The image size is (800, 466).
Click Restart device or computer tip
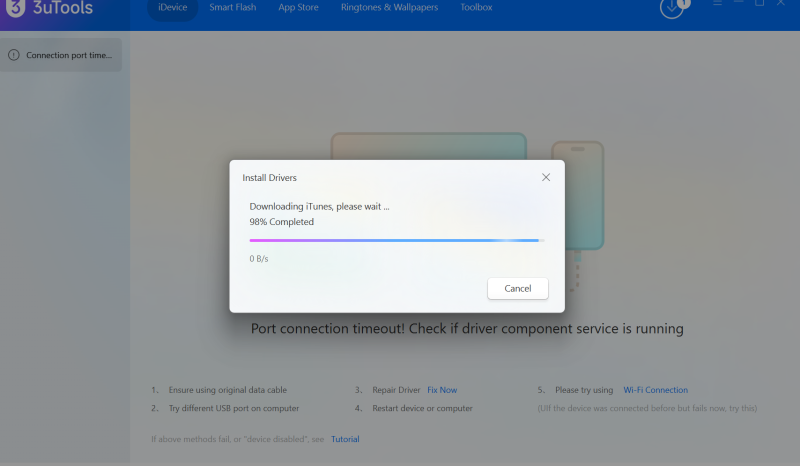coord(422,408)
